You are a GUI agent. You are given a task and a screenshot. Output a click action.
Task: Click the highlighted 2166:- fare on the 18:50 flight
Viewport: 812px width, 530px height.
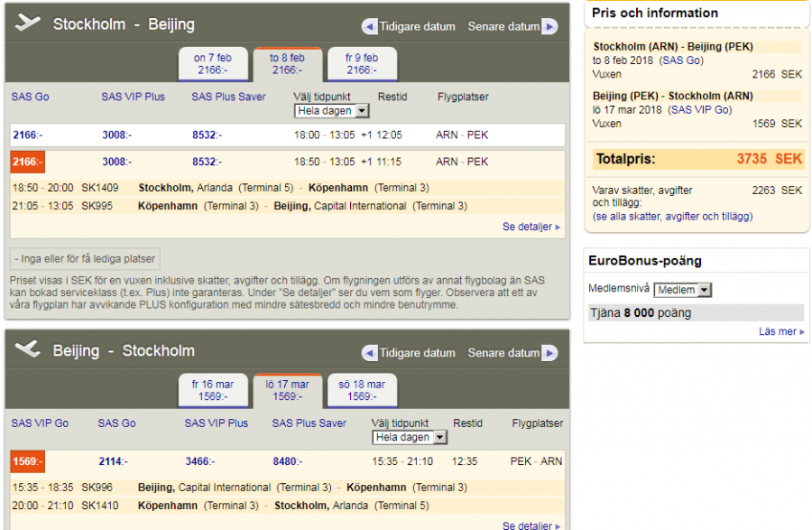coord(27,162)
